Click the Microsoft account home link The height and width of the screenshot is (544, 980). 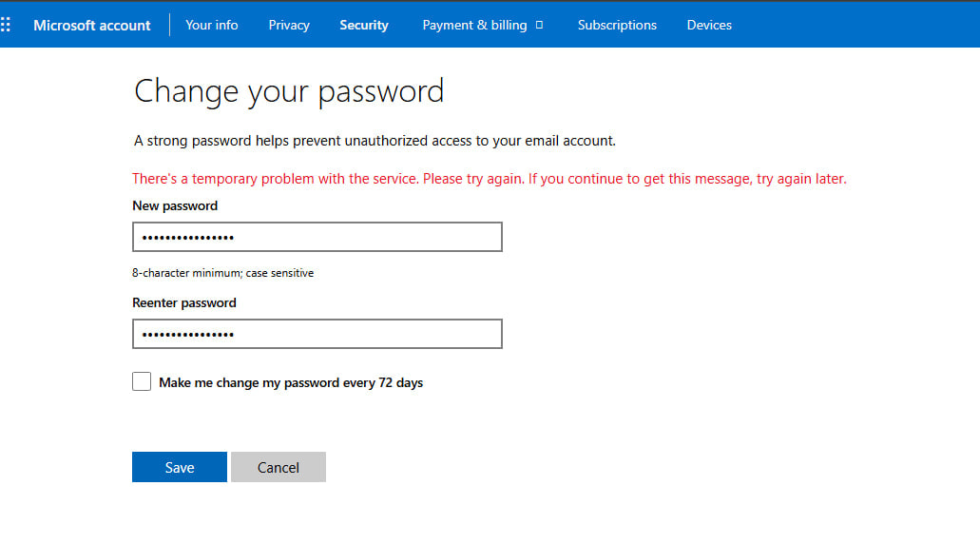[x=92, y=25]
